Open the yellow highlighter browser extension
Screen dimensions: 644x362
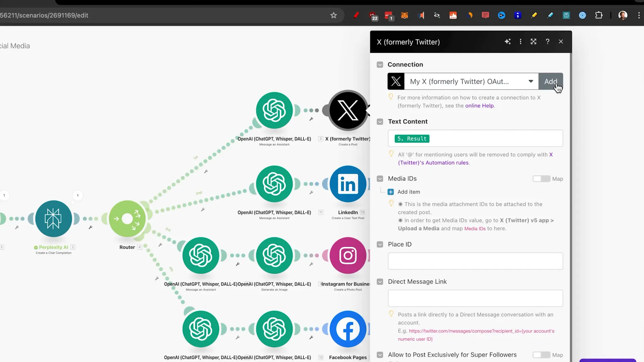point(534,15)
